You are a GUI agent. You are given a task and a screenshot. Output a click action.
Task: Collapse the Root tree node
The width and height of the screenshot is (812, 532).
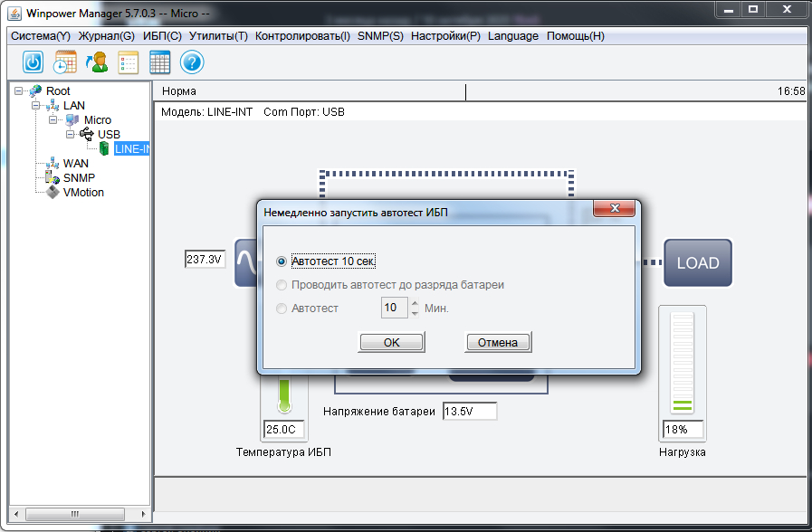[19, 91]
